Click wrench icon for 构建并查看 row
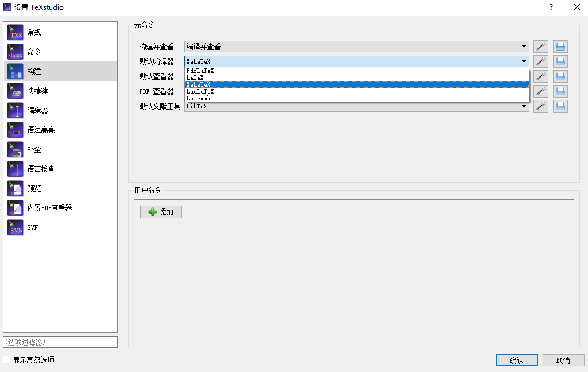This screenshot has height=372, width=588. (x=541, y=46)
